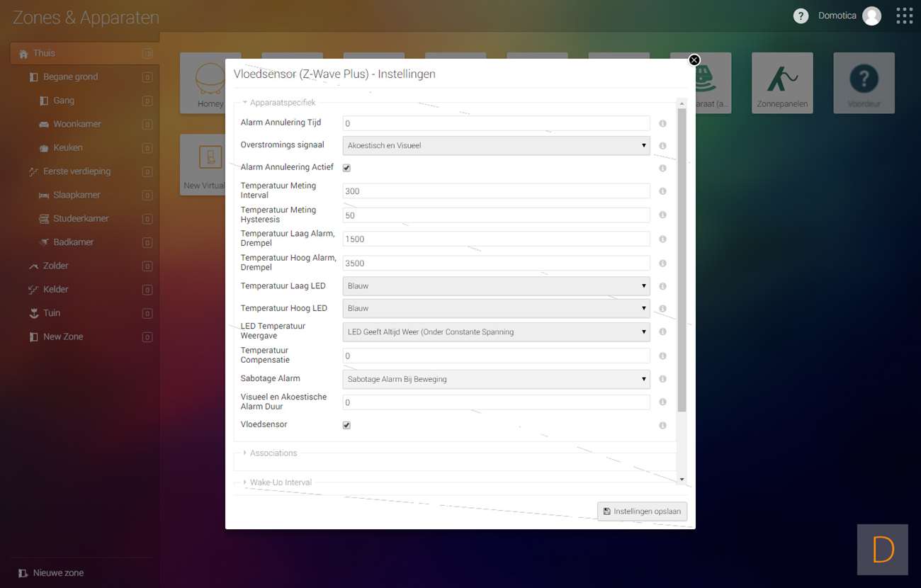The height and width of the screenshot is (588, 921).
Task: Expand the Associations section
Action: tap(273, 453)
